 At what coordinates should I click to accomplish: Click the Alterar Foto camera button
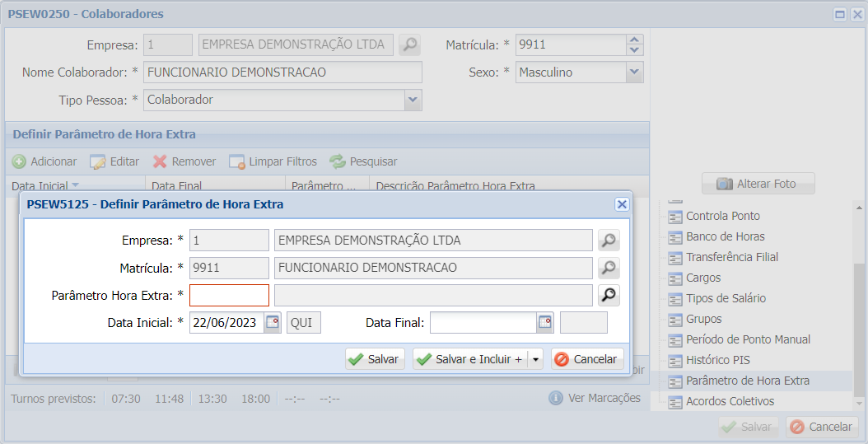pyautogui.click(x=758, y=184)
